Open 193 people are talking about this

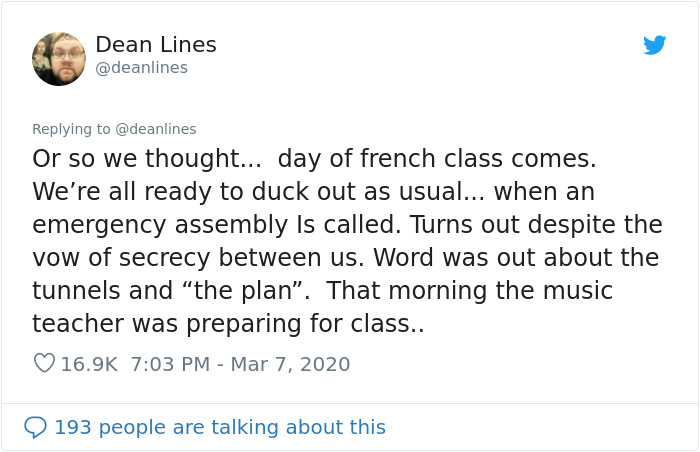click(219, 428)
